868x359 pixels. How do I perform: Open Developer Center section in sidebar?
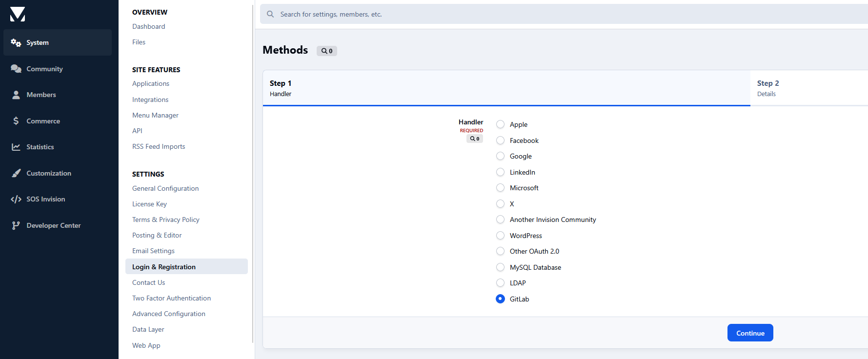[58, 225]
